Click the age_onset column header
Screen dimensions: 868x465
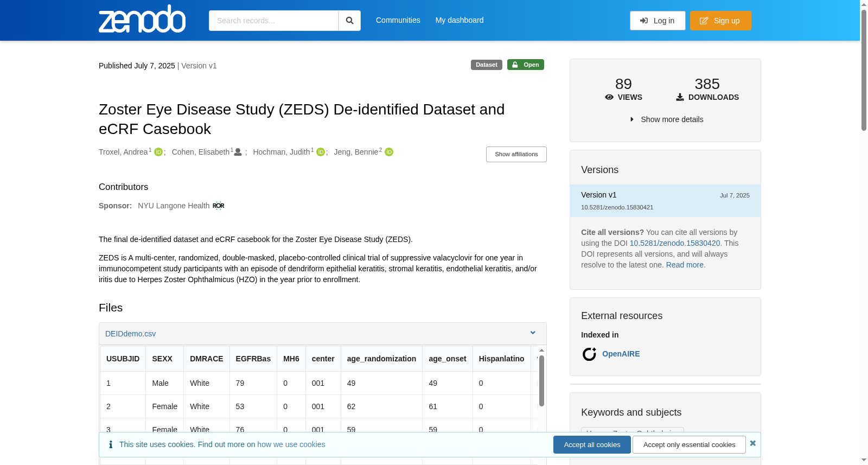[x=448, y=359]
